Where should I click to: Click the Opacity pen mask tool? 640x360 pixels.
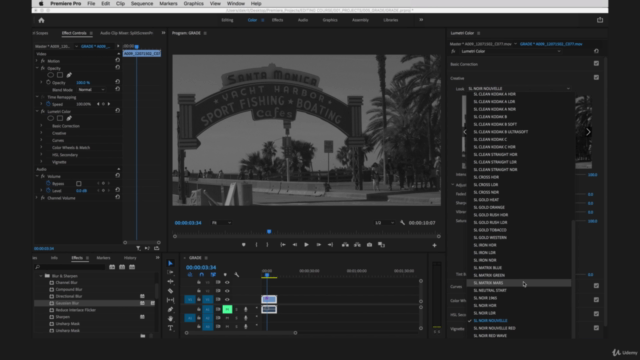tap(69, 75)
